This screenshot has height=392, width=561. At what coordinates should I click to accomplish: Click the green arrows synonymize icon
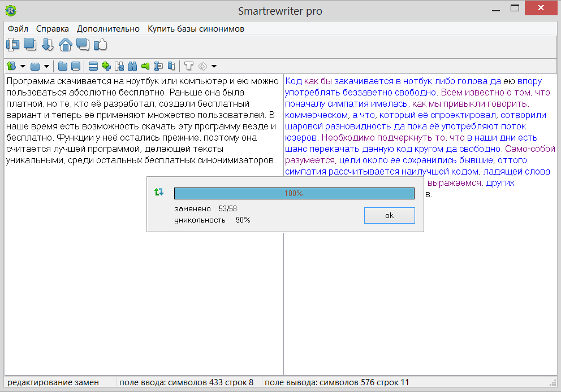click(x=11, y=66)
